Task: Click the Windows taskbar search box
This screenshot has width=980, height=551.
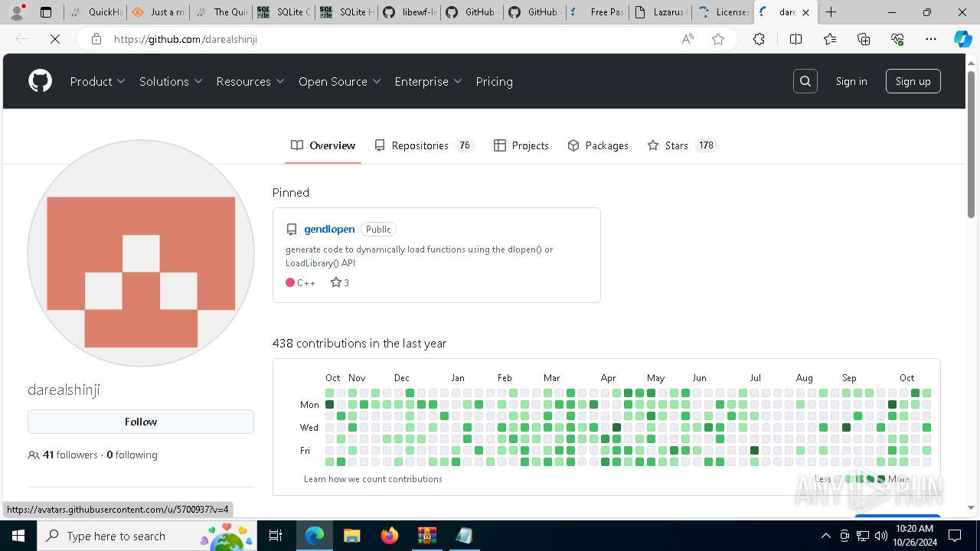Action: pos(148,536)
